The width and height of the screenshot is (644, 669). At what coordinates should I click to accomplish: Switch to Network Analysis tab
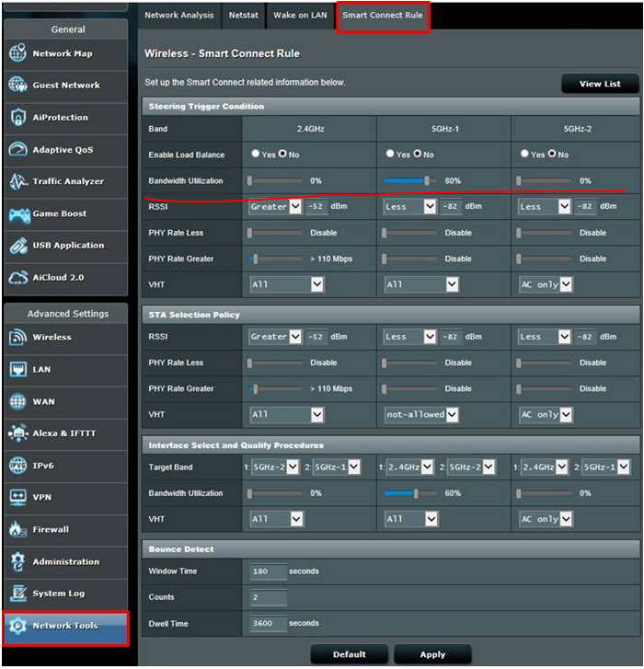[x=179, y=15]
